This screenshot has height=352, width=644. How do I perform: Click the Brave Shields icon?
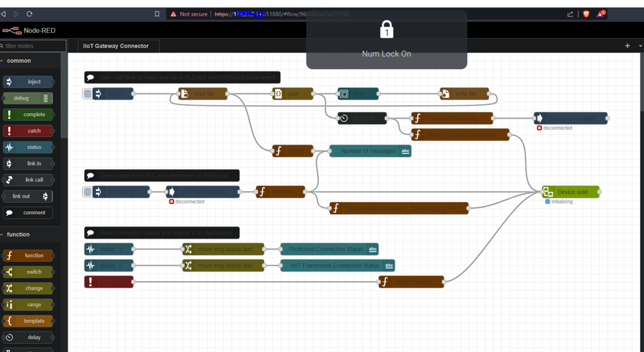coord(586,14)
